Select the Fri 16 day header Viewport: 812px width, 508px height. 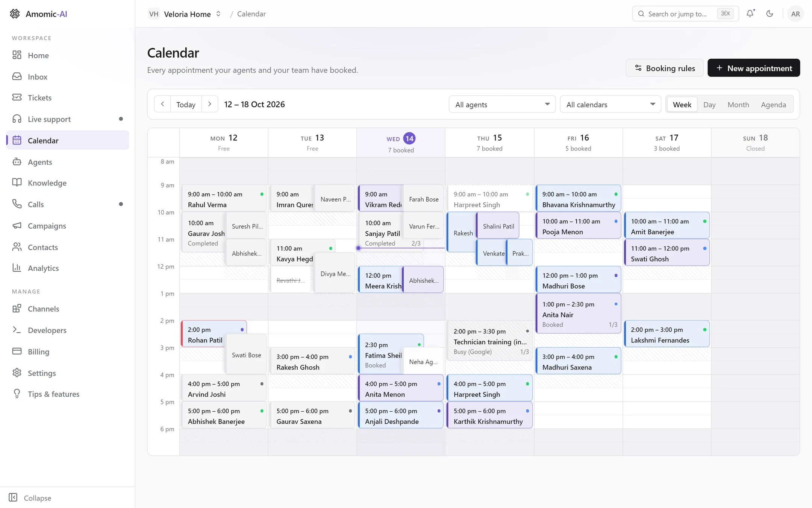point(578,143)
